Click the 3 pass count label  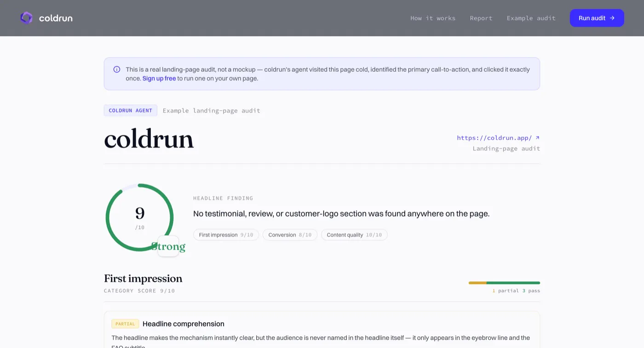click(x=531, y=291)
